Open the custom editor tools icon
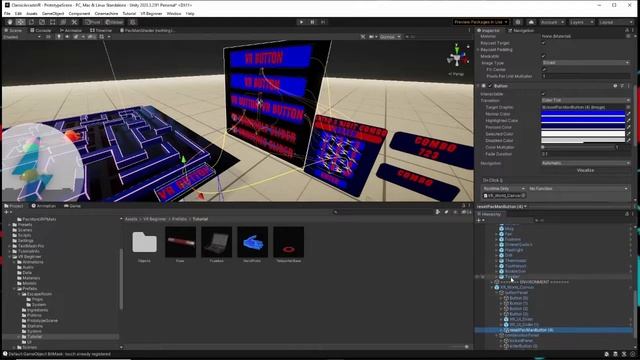This screenshot has height=360, width=640. pos(74,22)
